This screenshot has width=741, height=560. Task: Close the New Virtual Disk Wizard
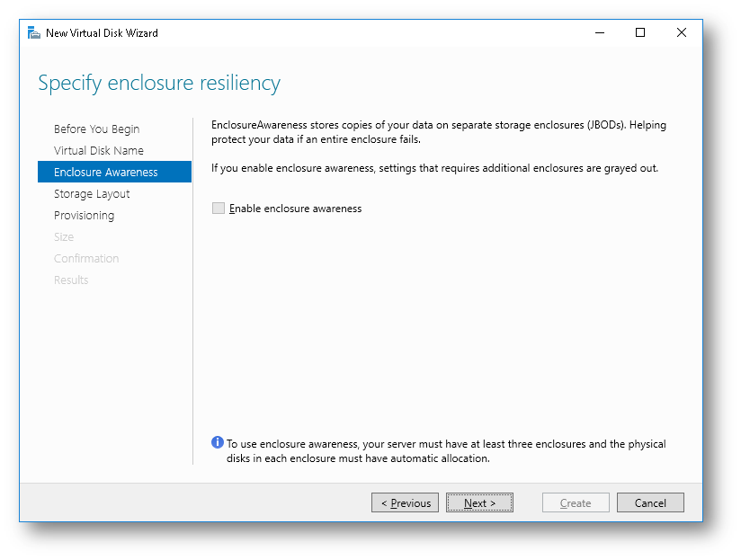(682, 32)
